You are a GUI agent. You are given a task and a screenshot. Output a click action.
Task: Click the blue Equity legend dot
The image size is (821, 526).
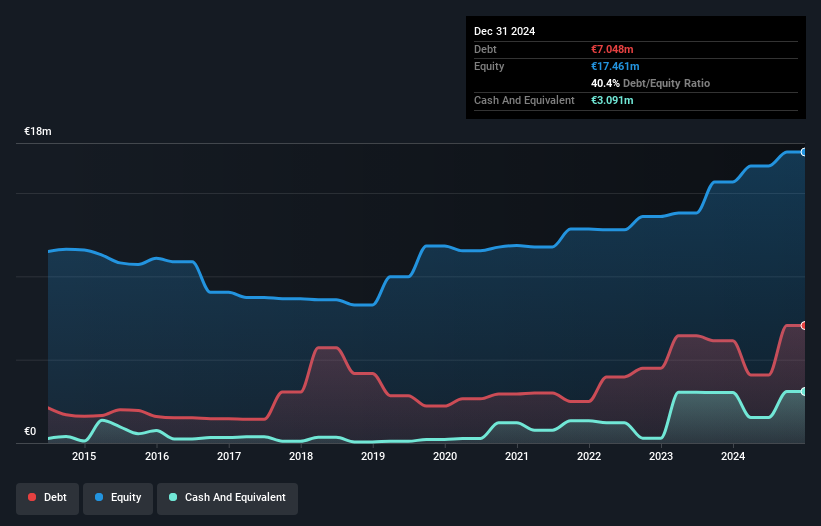(99, 497)
